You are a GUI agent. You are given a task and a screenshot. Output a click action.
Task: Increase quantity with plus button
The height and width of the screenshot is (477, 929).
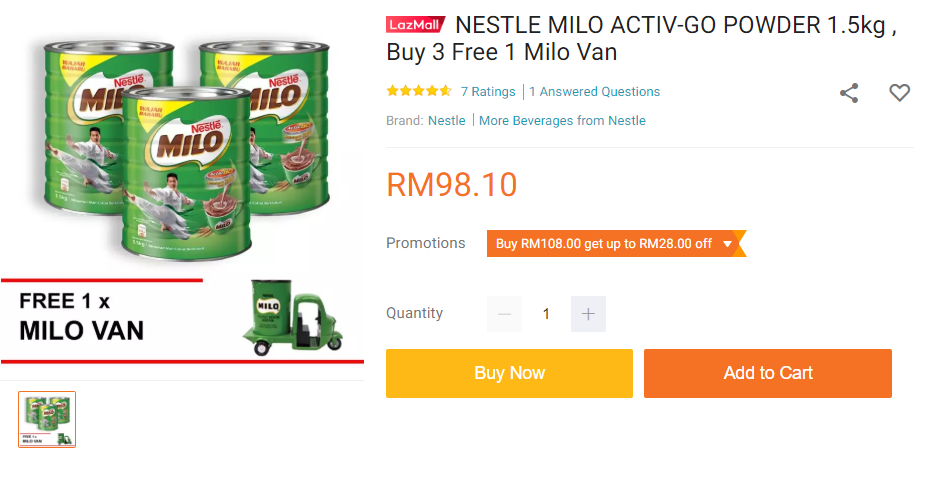click(588, 314)
